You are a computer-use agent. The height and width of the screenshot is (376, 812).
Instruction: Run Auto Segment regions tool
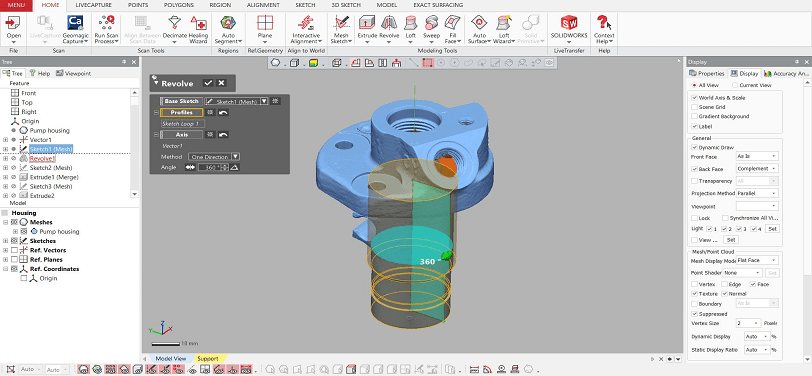tap(228, 28)
